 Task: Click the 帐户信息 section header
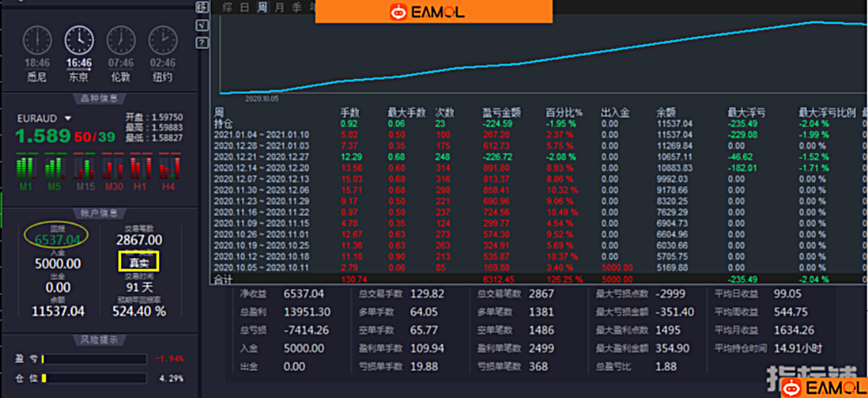click(100, 212)
